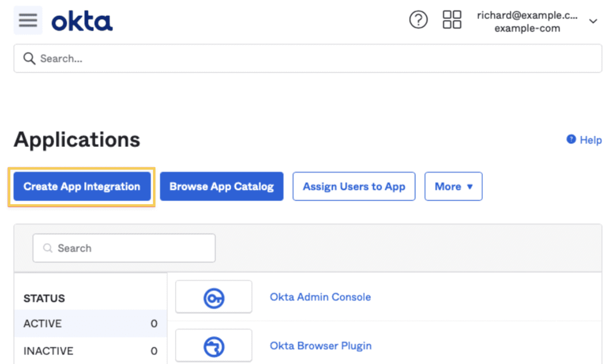Open the hamburger navigation menu

tap(28, 20)
